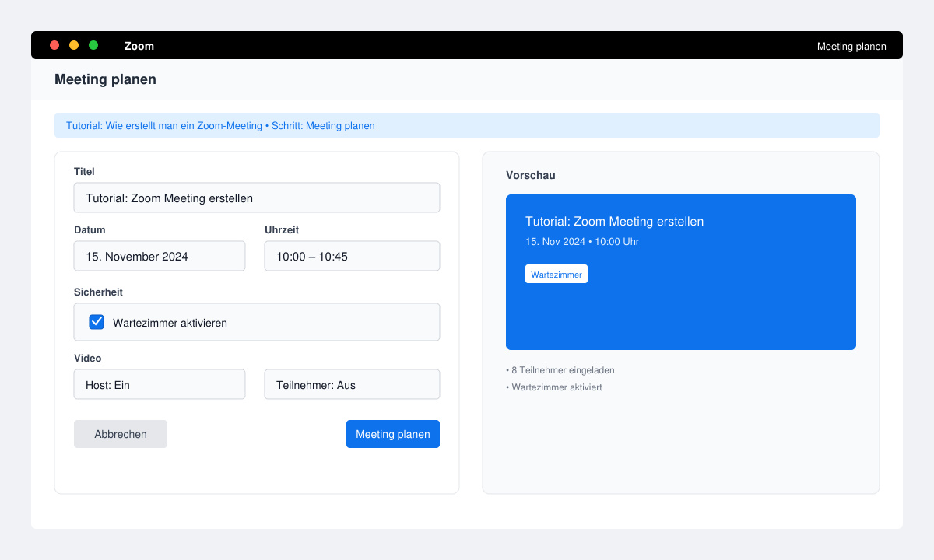Click the Sicherheit section label
This screenshot has width=934, height=560.
(98, 292)
